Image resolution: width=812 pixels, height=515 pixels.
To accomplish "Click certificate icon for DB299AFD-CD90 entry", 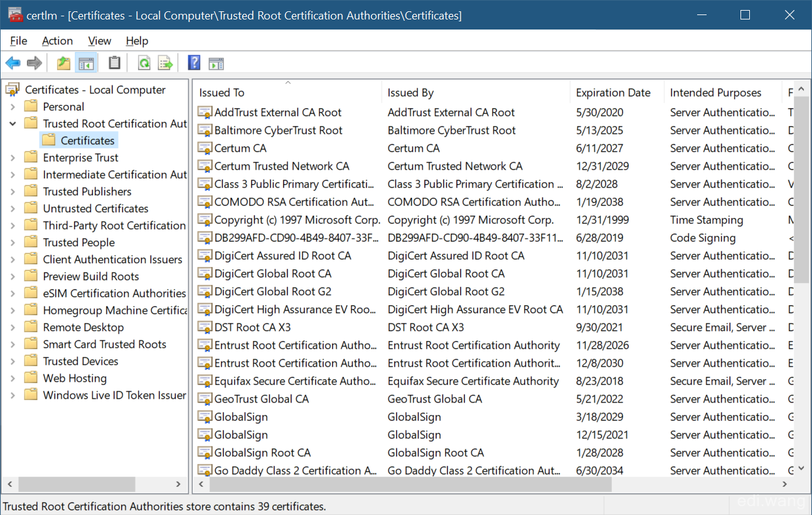I will 205,238.
